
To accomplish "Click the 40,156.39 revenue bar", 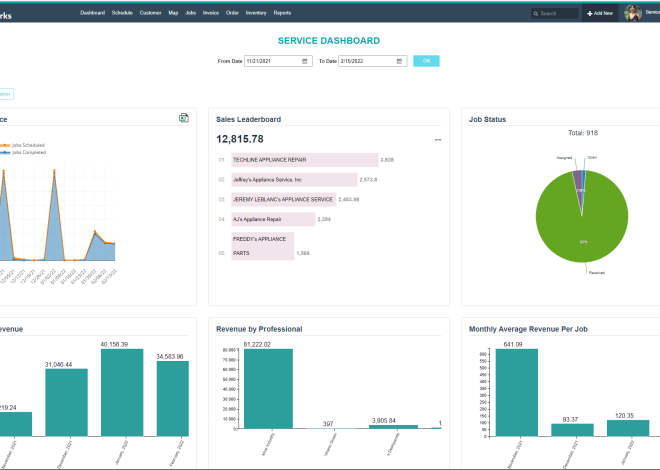I will coord(122,392).
